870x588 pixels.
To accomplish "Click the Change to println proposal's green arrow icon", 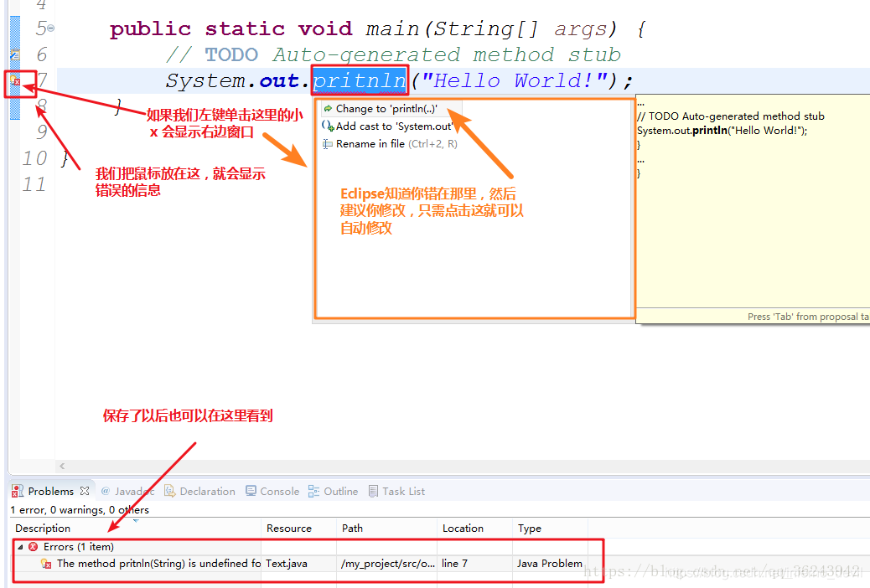I will click(x=328, y=109).
